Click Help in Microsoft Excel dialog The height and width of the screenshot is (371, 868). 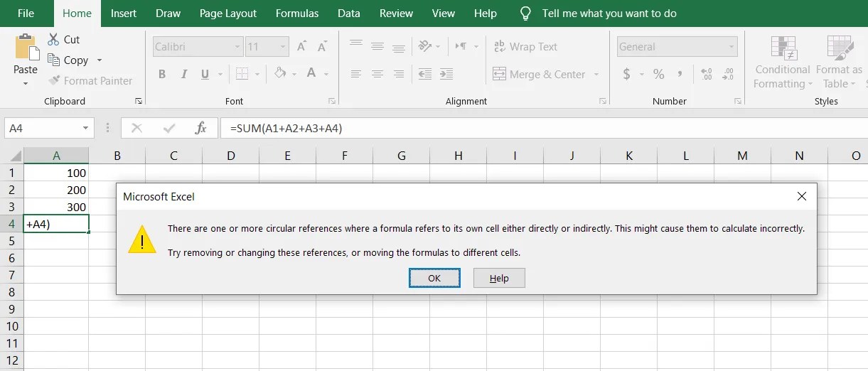click(x=499, y=278)
